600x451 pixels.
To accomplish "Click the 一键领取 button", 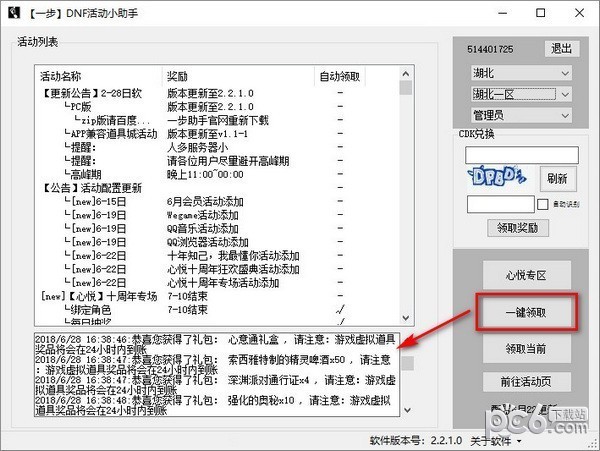I will pos(527,313).
